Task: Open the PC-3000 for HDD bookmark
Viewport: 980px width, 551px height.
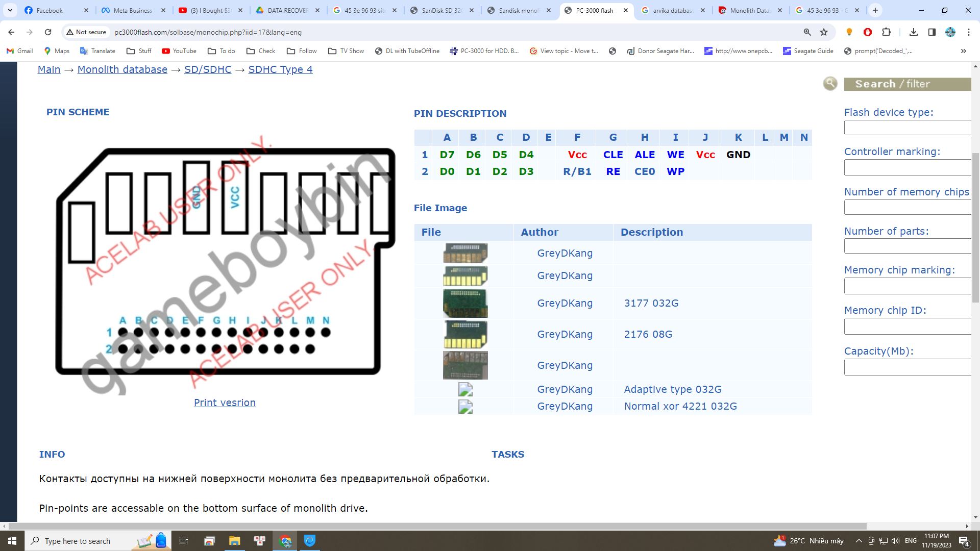Action: [x=484, y=51]
